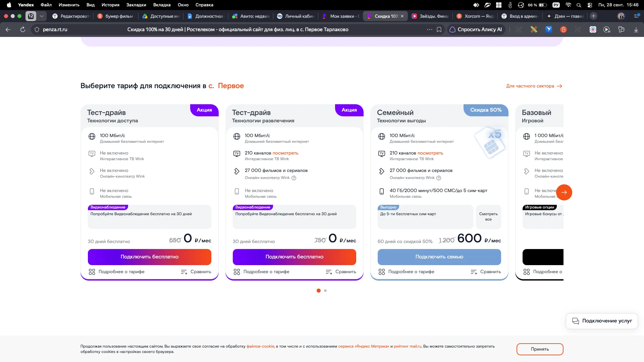Click the site protection shield icon

click(x=37, y=29)
